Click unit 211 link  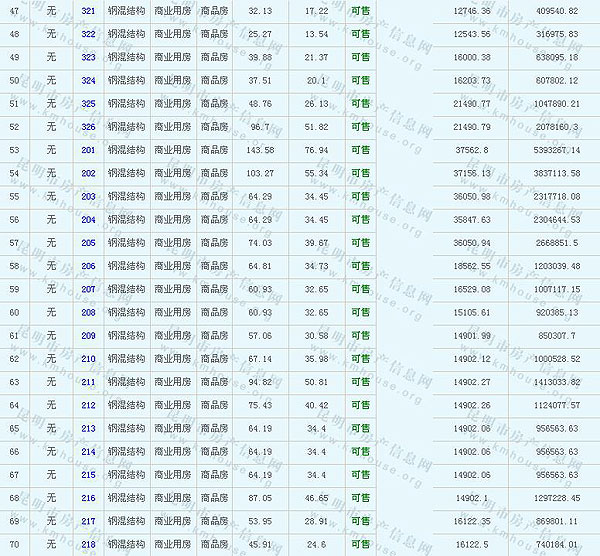[x=88, y=382]
